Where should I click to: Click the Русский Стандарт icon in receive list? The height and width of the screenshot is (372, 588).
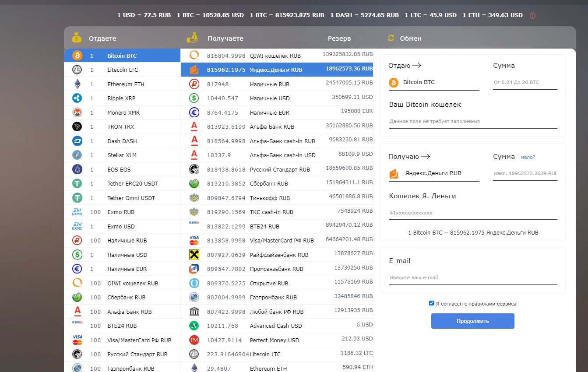[x=194, y=169]
